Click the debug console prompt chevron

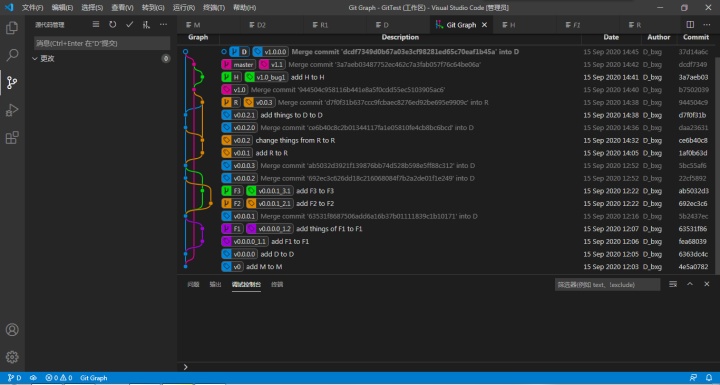pyautogui.click(x=186, y=367)
